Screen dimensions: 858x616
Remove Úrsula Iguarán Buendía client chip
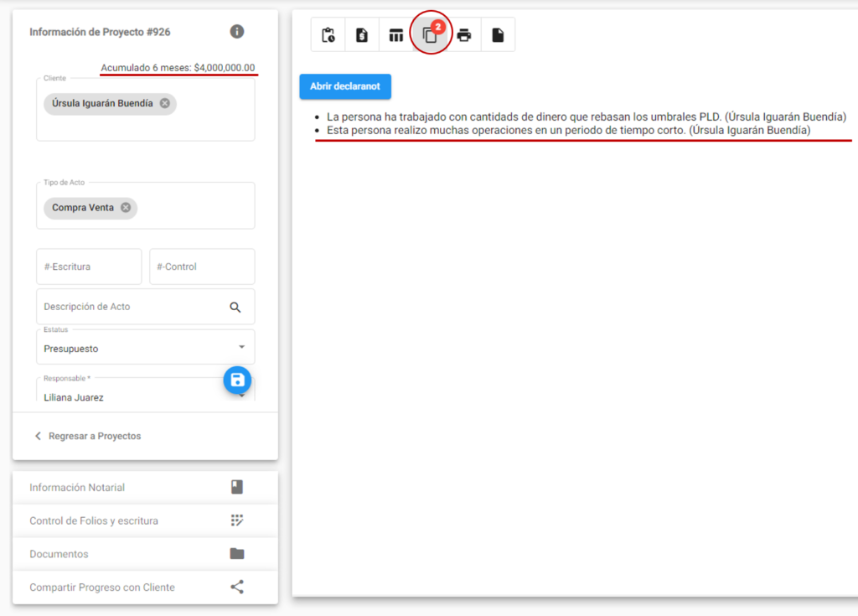(165, 103)
